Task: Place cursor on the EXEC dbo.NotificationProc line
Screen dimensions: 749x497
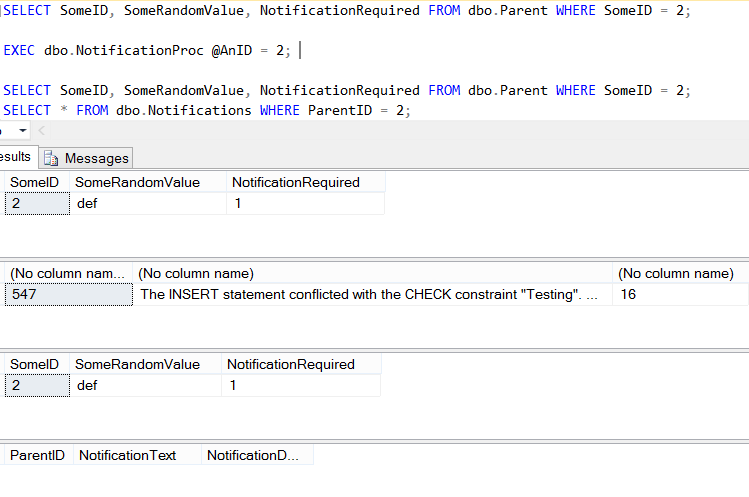Action: coord(147,50)
